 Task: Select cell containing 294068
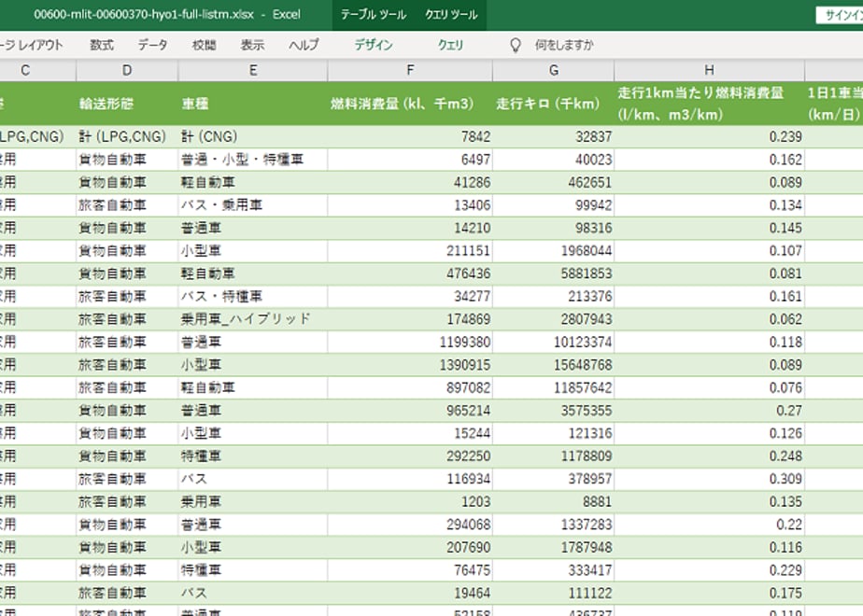click(410, 525)
